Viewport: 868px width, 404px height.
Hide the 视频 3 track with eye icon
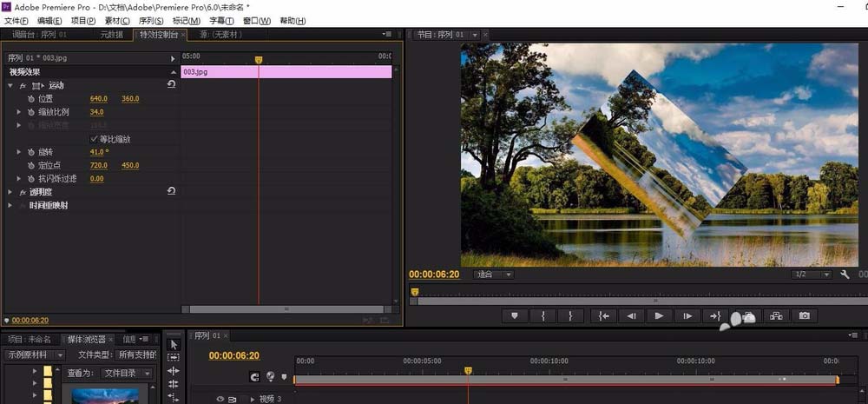tap(220, 399)
